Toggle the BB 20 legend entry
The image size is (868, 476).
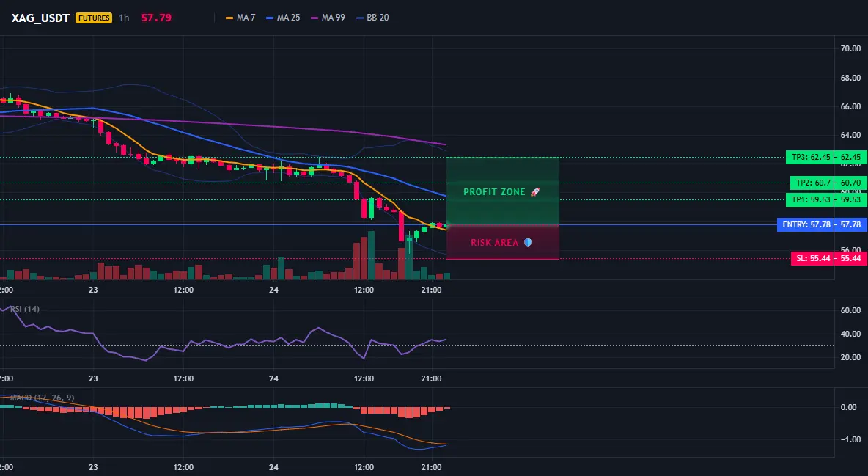(x=372, y=18)
